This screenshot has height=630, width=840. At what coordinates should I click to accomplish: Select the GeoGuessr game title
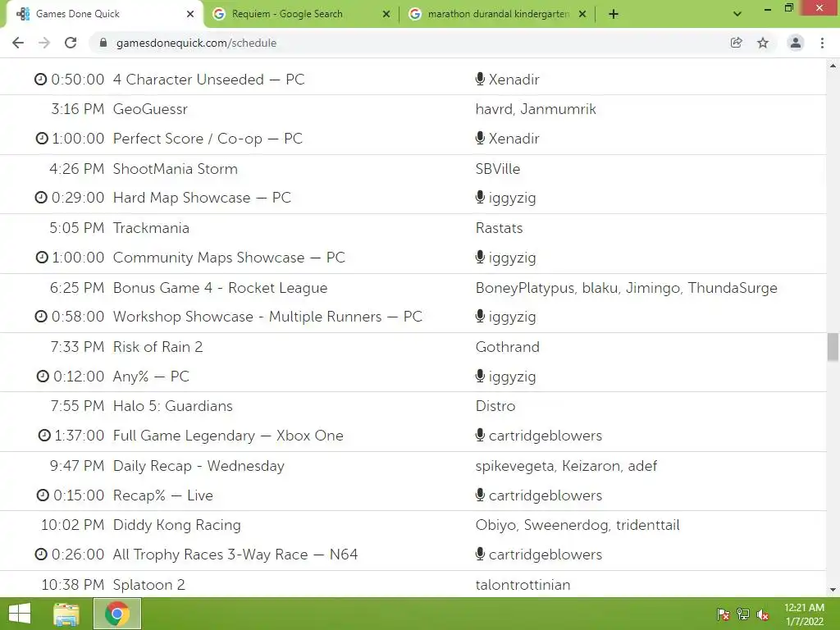pyautogui.click(x=151, y=109)
